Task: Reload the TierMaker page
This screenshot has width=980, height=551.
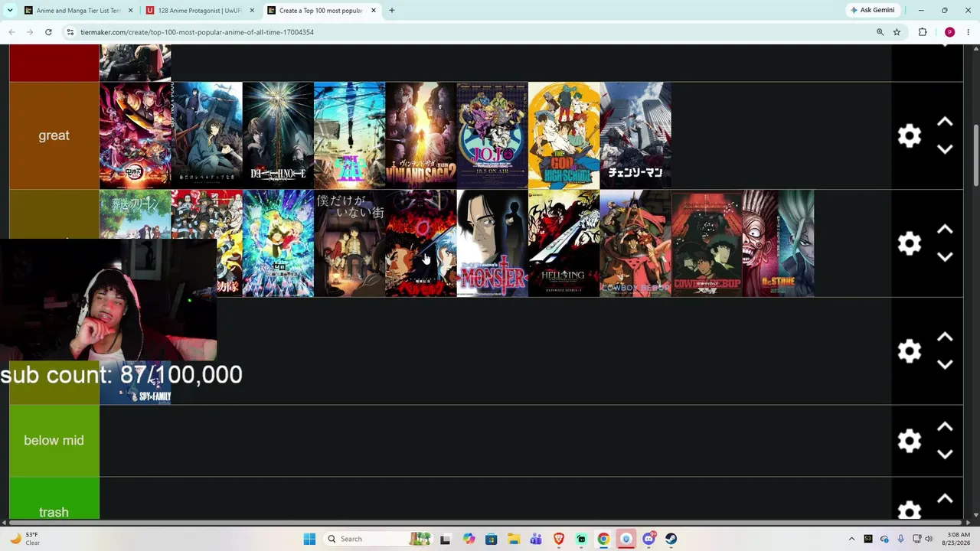Action: coord(48,32)
